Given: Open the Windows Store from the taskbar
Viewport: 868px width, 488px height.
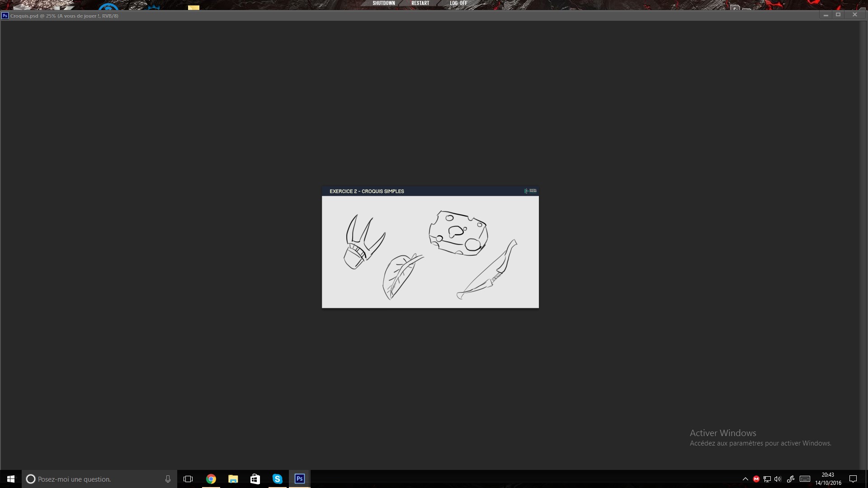Looking at the screenshot, I should click(x=255, y=479).
